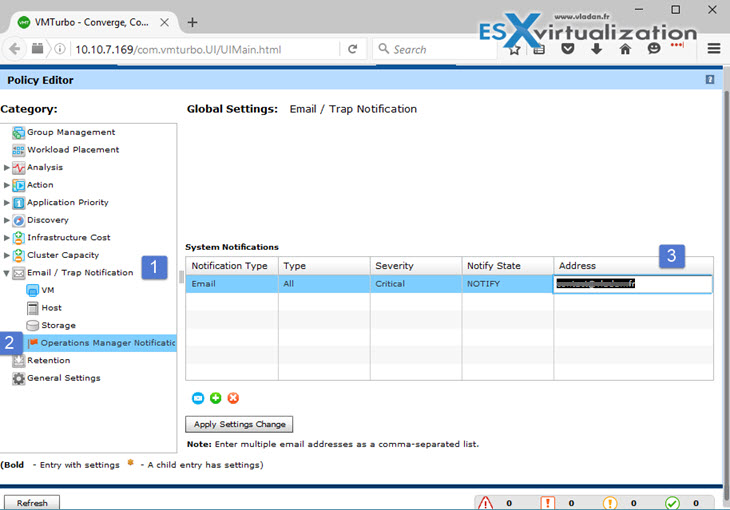Viewport: 730px width, 510px height.
Task: Click the Analysis chart icon
Action: [x=19, y=168]
